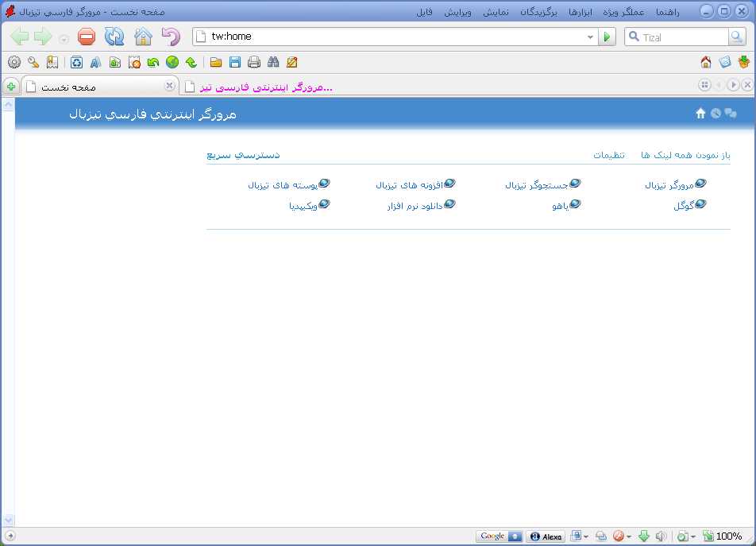Click the download box icon with green arrow
The height and width of the screenshot is (546, 756).
(x=744, y=62)
